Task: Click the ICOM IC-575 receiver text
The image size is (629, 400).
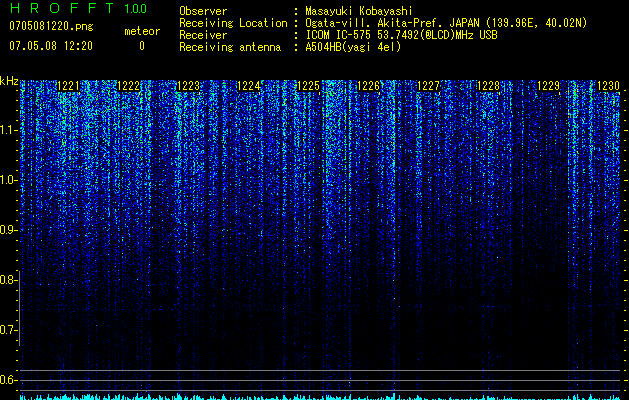Action: tap(401, 35)
